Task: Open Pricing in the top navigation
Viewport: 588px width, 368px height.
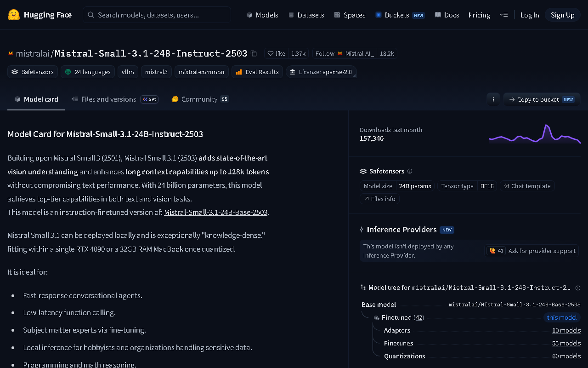Action: coord(479,15)
